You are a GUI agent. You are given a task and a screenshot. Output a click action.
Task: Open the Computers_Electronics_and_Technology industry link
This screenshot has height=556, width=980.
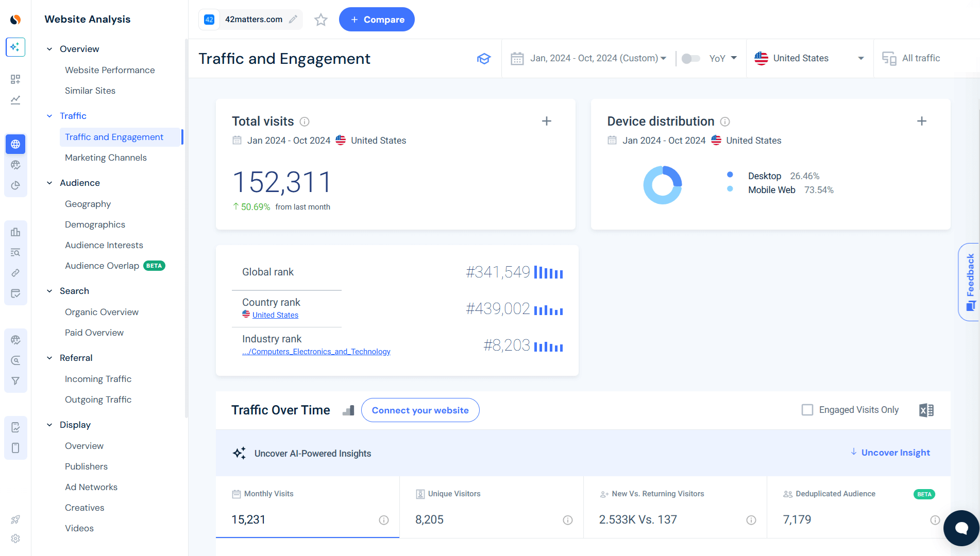(316, 351)
